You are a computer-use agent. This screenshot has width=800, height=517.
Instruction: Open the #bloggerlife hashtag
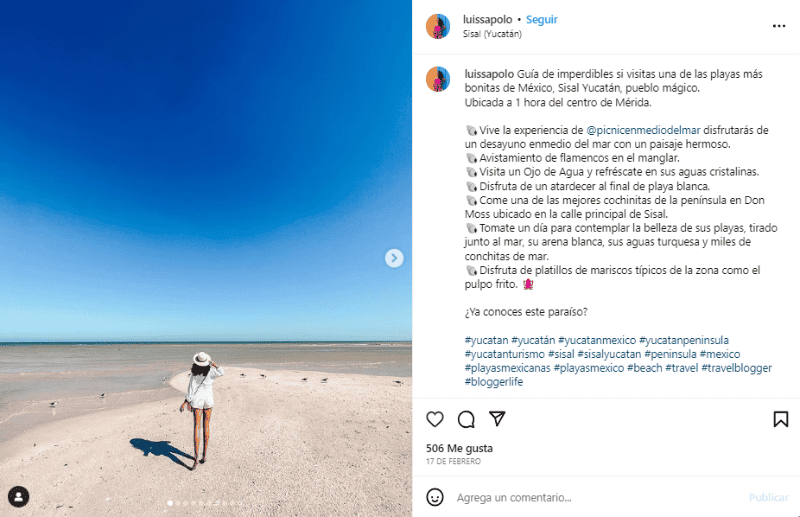point(494,381)
